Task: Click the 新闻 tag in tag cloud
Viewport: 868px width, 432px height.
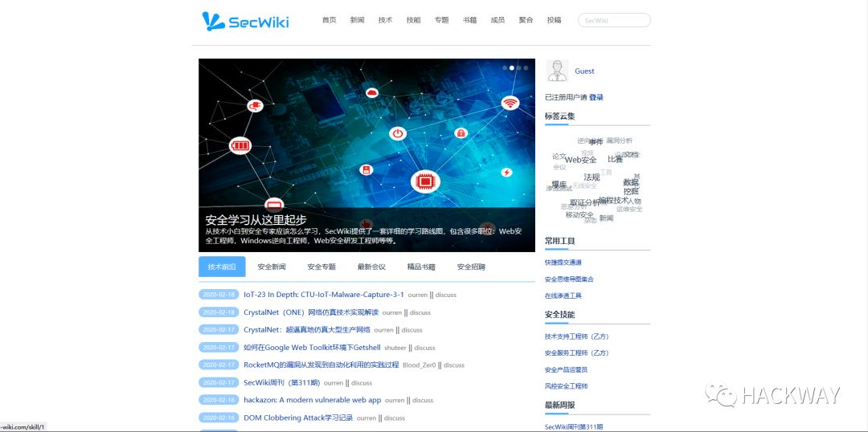Action: [606, 218]
